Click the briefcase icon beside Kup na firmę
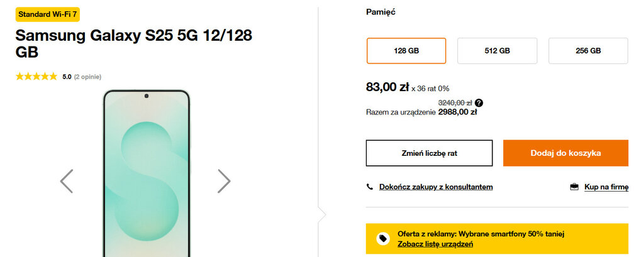The width and height of the screenshot is (644, 257). 574,187
